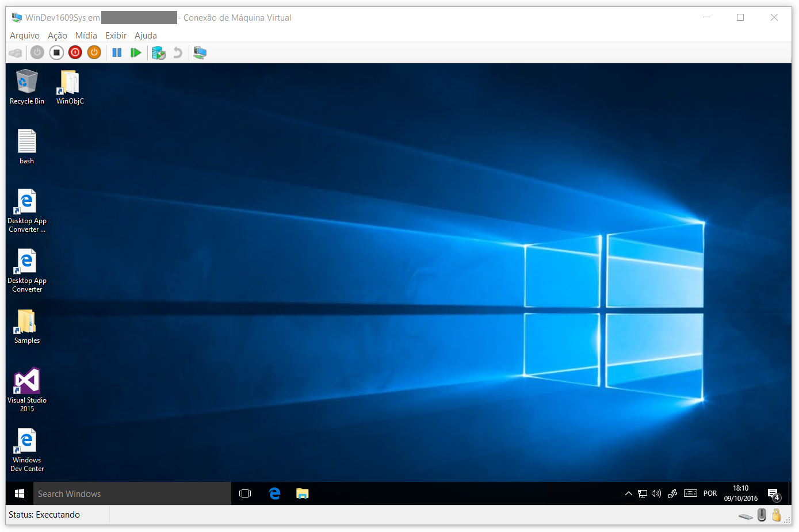This screenshot has height=532, width=799.
Task: Select the Desktop App Converter ... shortcut
Action: 27,210
